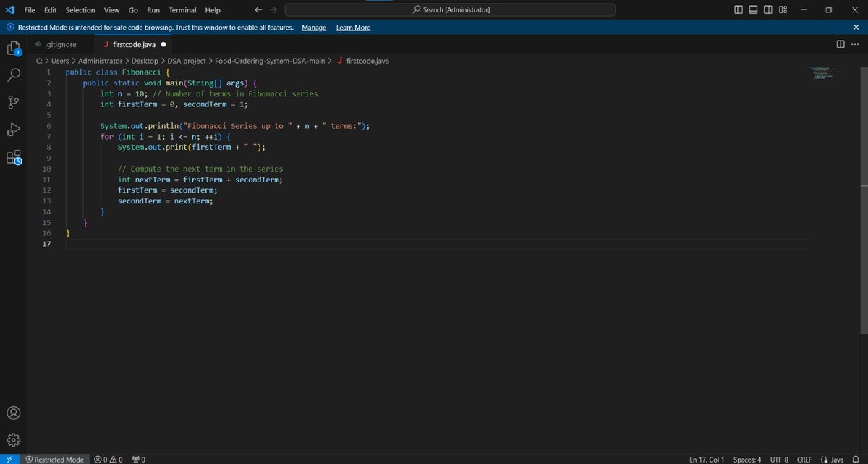Open the Edit menu
This screenshot has width=868, height=464.
[50, 10]
